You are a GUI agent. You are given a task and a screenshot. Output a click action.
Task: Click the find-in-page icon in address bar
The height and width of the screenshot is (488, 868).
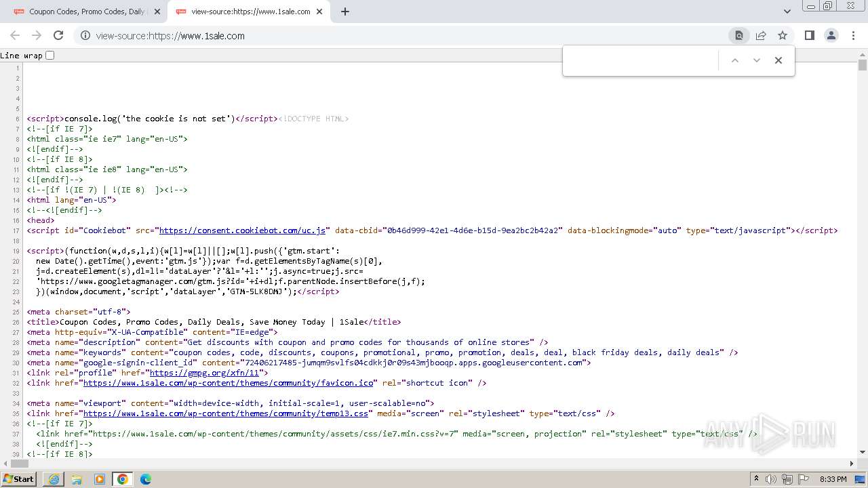tap(739, 35)
